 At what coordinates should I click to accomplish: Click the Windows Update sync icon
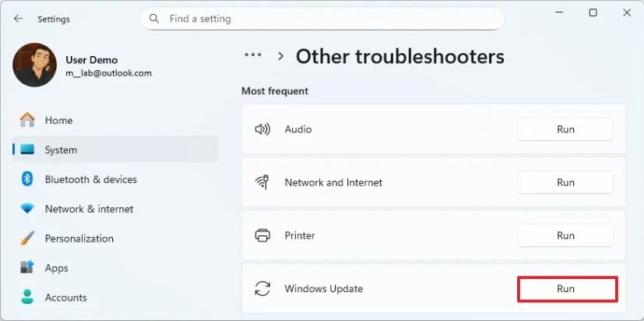[x=262, y=289]
